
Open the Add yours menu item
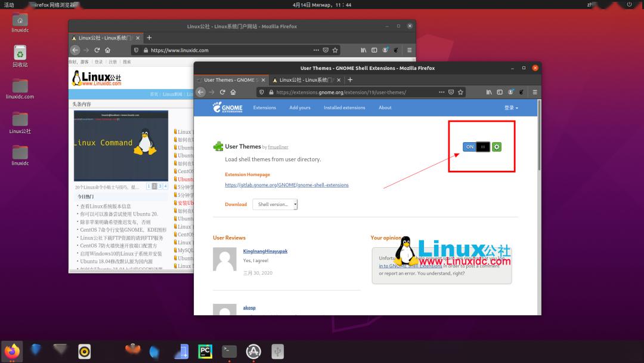click(x=300, y=107)
